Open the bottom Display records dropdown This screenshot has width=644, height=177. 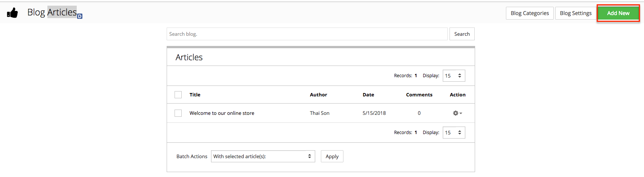454,133
